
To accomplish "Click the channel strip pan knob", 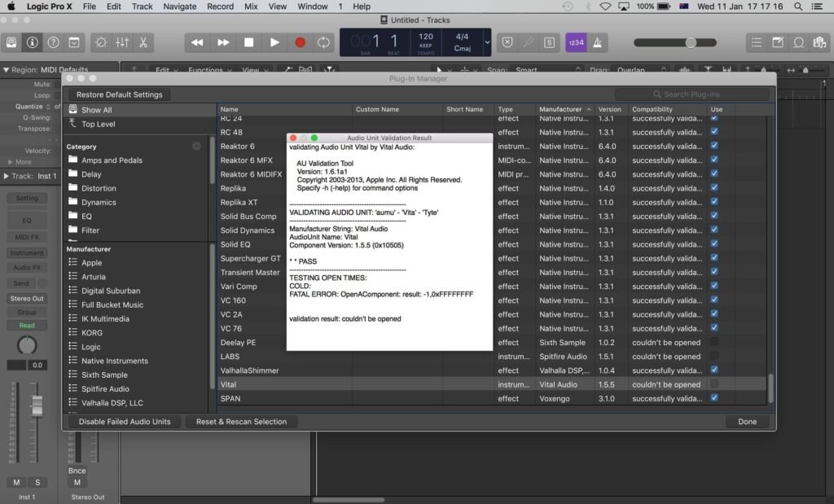I will pos(27,345).
